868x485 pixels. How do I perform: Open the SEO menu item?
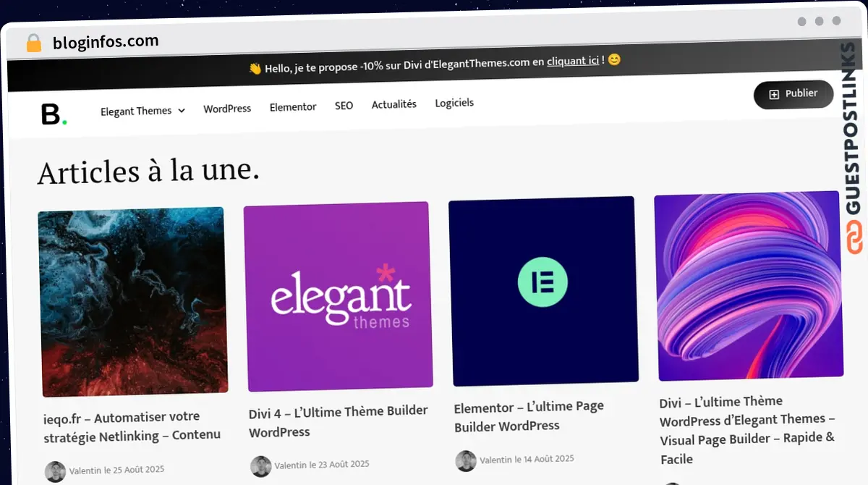pos(344,106)
